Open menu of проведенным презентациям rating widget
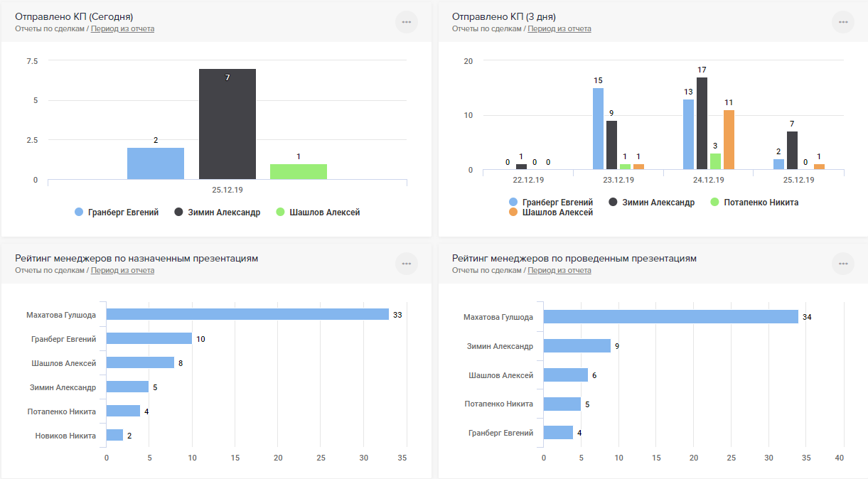Viewport: 868px width, 479px height. 843,264
